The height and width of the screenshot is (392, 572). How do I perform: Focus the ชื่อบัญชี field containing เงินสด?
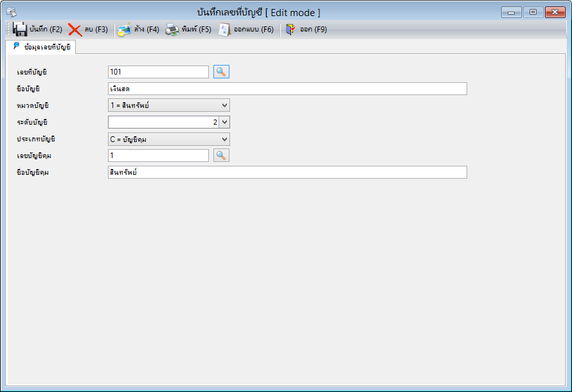click(x=287, y=89)
